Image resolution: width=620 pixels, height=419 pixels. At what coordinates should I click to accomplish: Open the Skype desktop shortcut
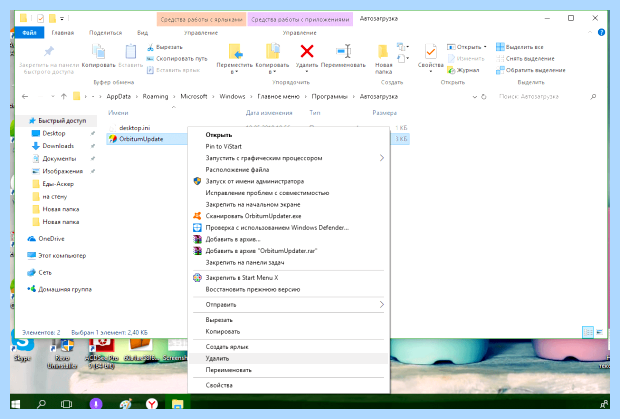pyautogui.click(x=23, y=349)
